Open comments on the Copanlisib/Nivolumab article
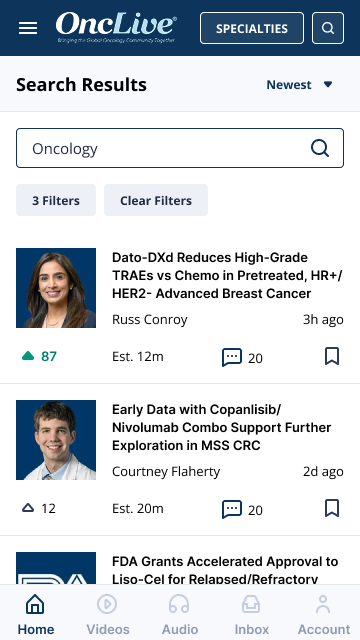360x640 pixels. pos(232,509)
